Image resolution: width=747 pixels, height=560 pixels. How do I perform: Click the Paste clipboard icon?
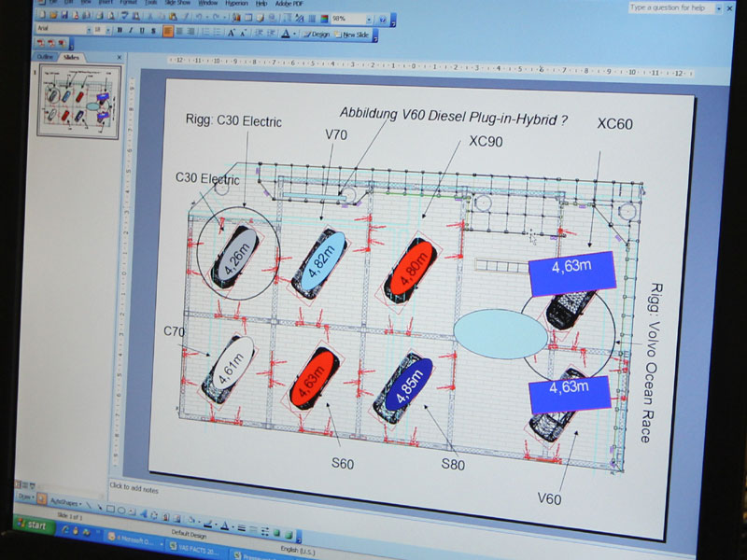pyautogui.click(x=173, y=17)
